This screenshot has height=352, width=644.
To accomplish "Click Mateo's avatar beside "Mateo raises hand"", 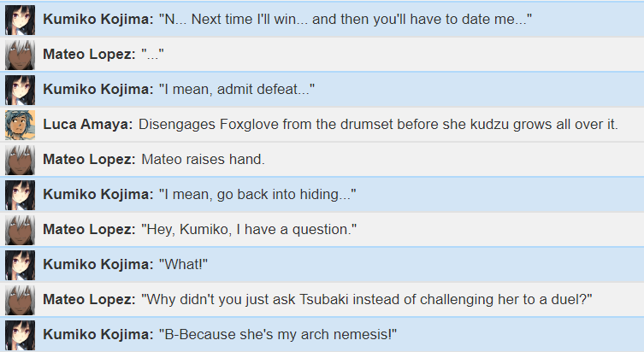I will pos(21,160).
